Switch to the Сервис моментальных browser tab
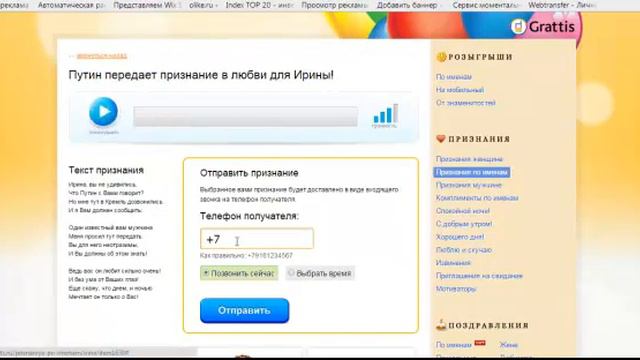Viewport: 640px width, 360px height. 486,5
